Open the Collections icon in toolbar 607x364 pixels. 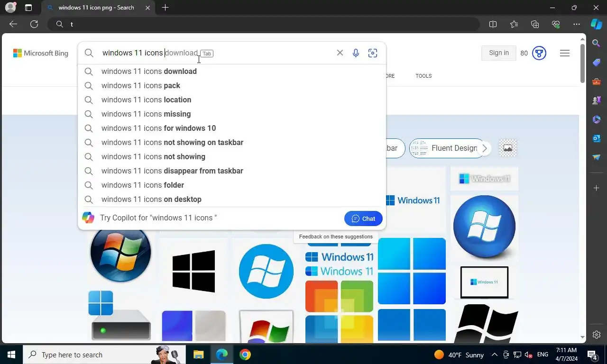point(535,24)
